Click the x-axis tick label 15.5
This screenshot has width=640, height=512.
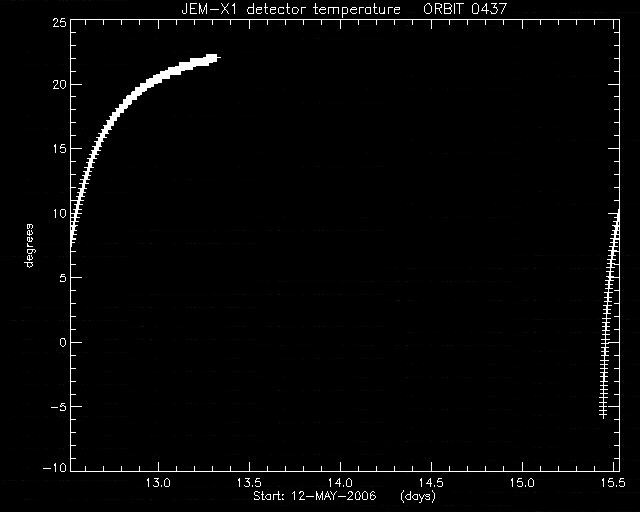click(x=613, y=483)
